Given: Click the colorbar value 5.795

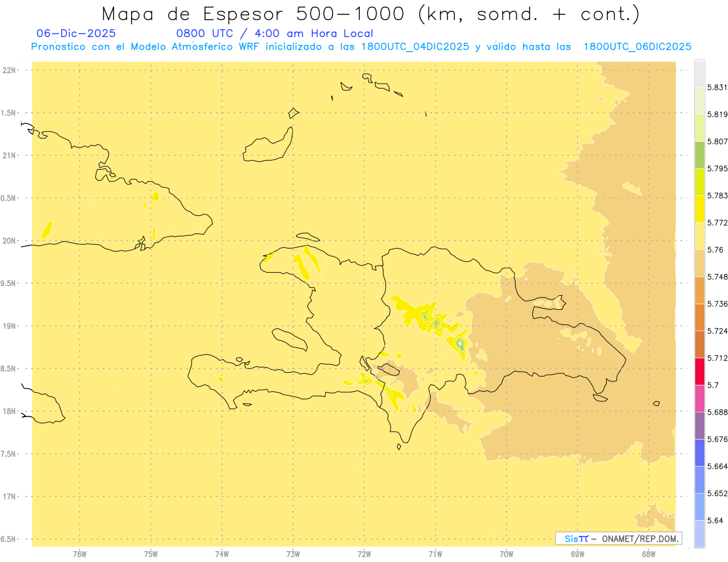Looking at the screenshot, I should tap(717, 169).
